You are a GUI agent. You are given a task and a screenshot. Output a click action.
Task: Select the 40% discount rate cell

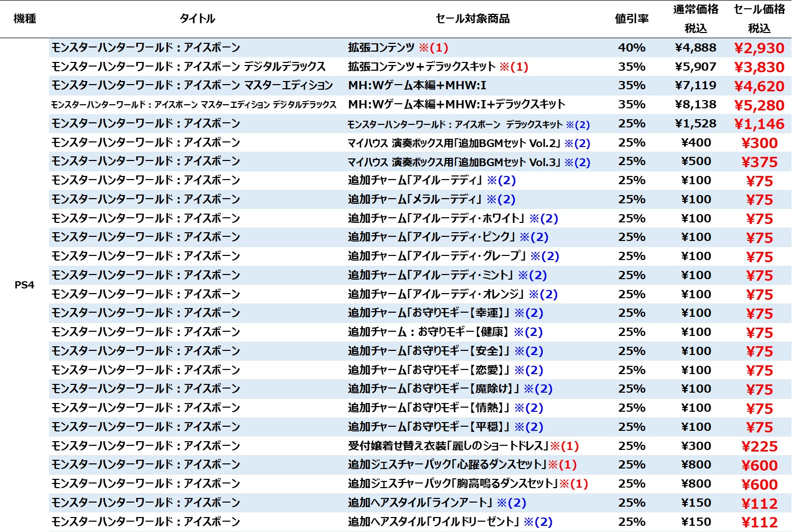click(631, 47)
